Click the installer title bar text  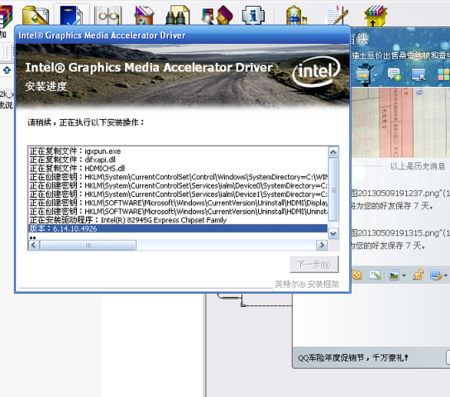click(102, 35)
